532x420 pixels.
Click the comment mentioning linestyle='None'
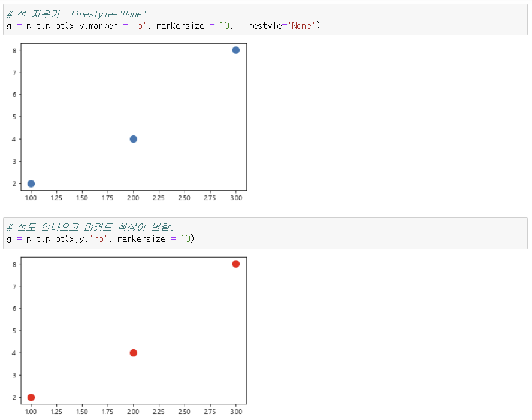[77, 14]
